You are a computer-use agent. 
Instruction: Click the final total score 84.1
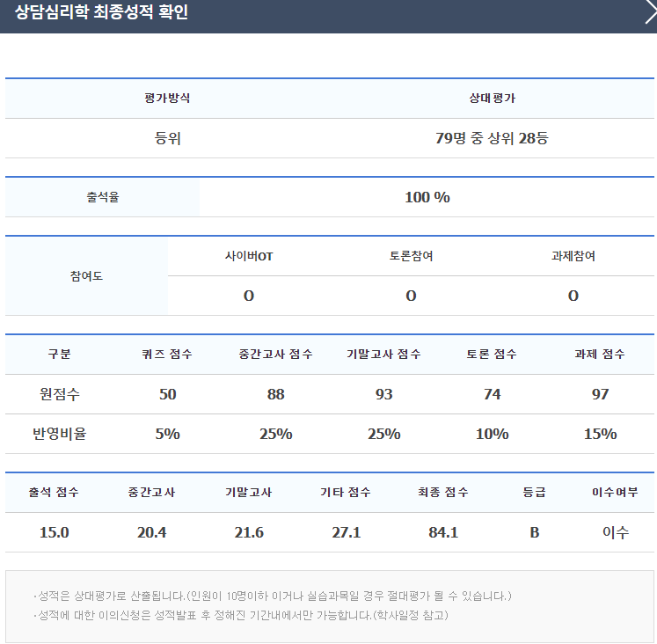click(x=443, y=532)
